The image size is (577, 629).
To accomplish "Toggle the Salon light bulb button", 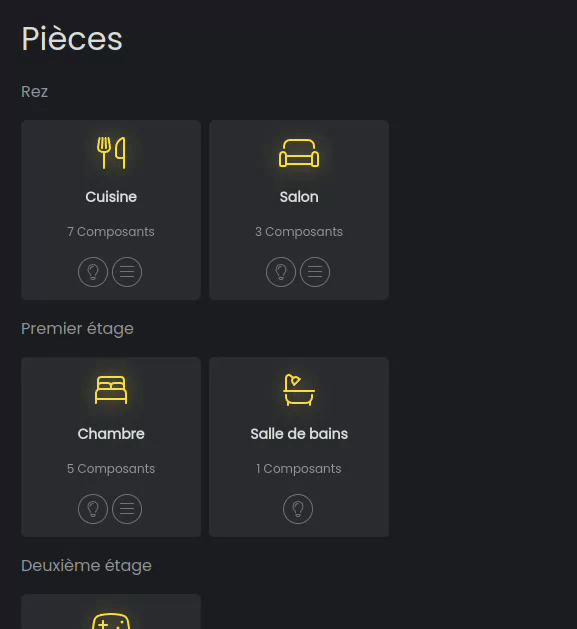I will 281,272.
